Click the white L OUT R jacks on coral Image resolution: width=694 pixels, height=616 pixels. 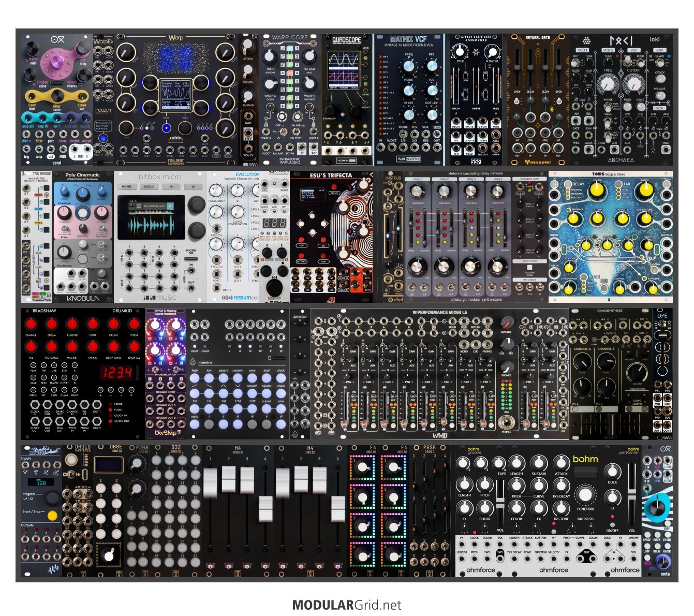(80, 151)
